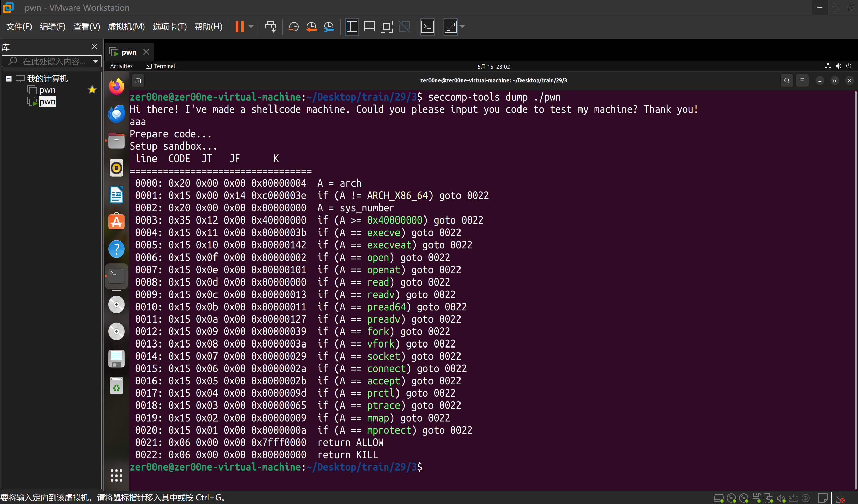
Task: Click the Unity mode icon
Action: [x=404, y=26]
